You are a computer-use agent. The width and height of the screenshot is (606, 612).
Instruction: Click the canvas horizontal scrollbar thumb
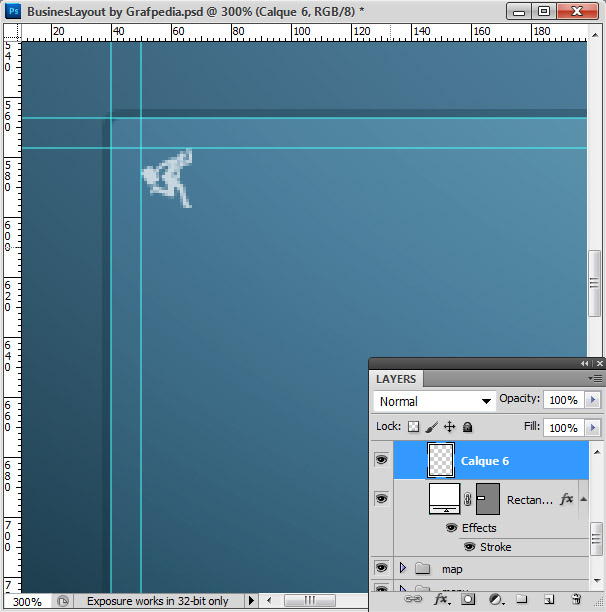tap(310, 600)
